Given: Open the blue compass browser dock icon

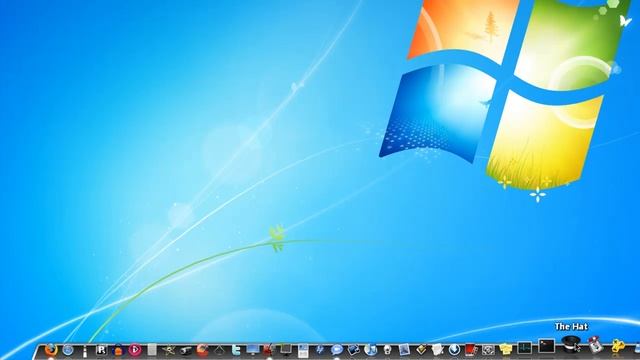Looking at the screenshot, I should 68,350.
